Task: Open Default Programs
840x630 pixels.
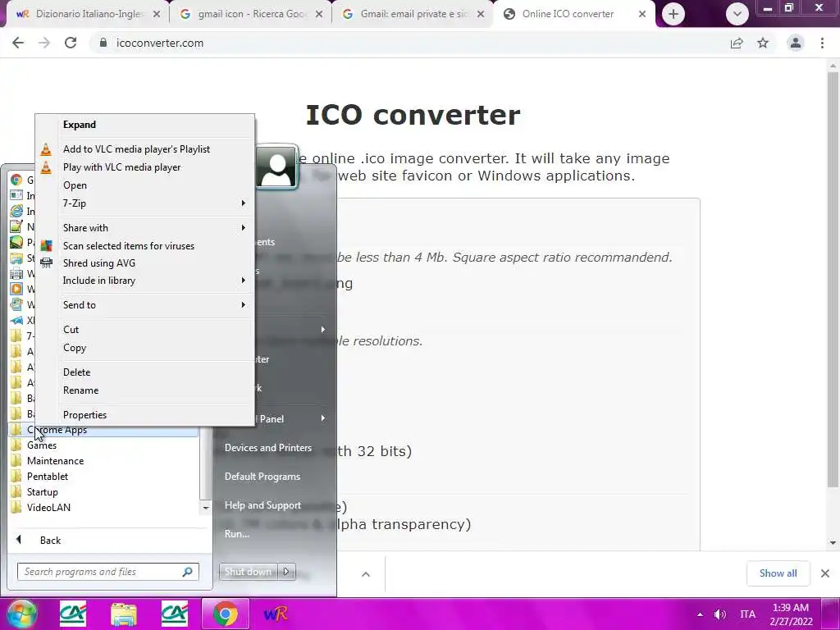Action: coord(262,477)
